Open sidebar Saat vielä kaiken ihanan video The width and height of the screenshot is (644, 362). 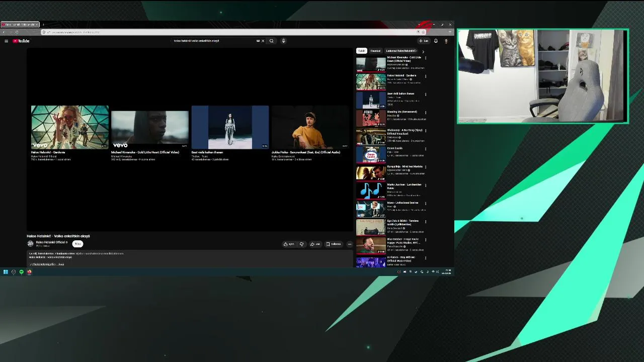coord(371,100)
